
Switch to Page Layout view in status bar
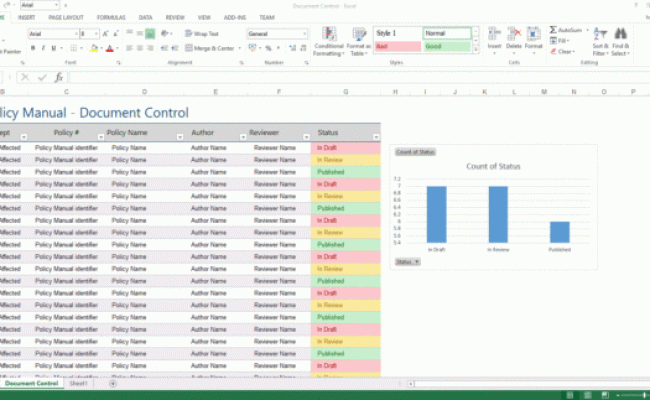pyautogui.click(x=587, y=395)
